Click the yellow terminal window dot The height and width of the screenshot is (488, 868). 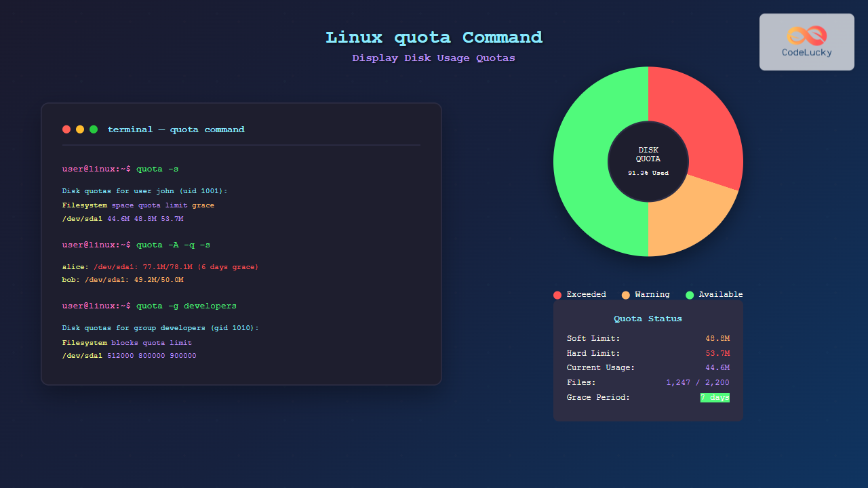point(80,129)
